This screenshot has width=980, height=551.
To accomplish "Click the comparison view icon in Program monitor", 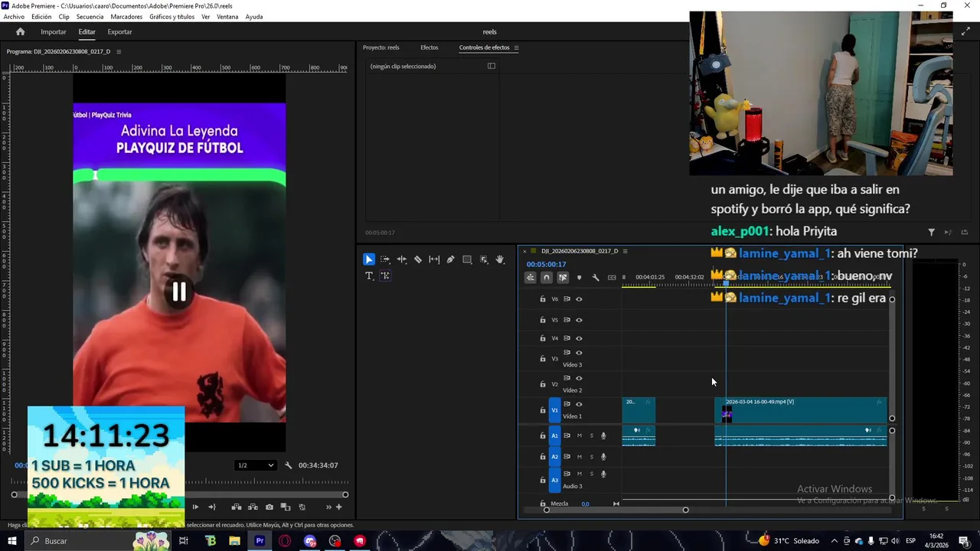I will tap(286, 507).
